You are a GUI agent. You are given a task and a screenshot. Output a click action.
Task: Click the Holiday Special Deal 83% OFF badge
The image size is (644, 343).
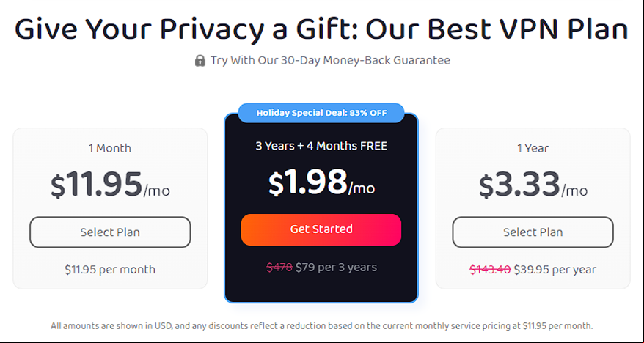click(x=321, y=113)
